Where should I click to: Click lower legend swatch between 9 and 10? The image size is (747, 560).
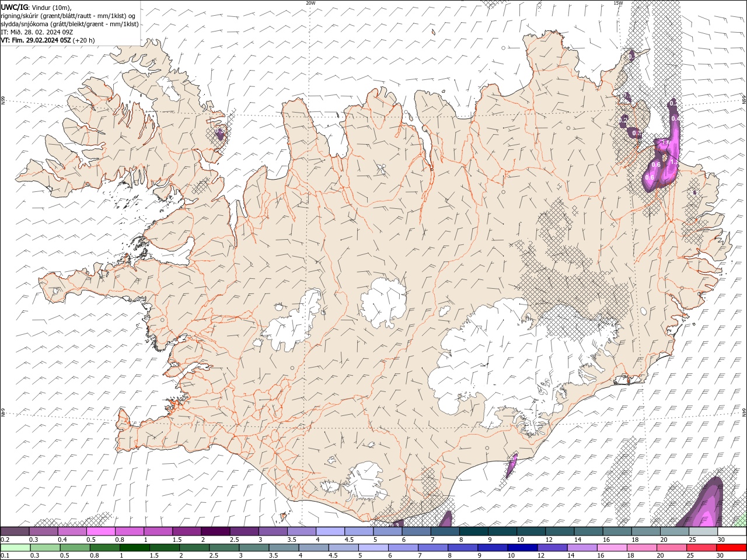click(x=493, y=548)
